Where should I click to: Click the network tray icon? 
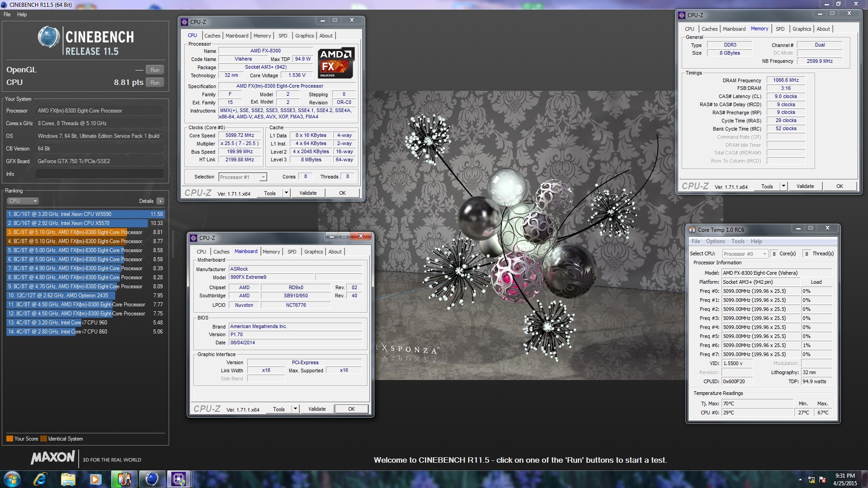pos(811,479)
